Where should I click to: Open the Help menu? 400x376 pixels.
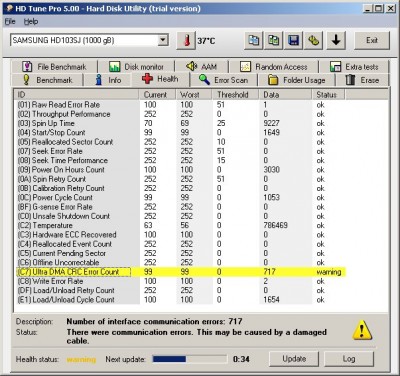pos(31,22)
